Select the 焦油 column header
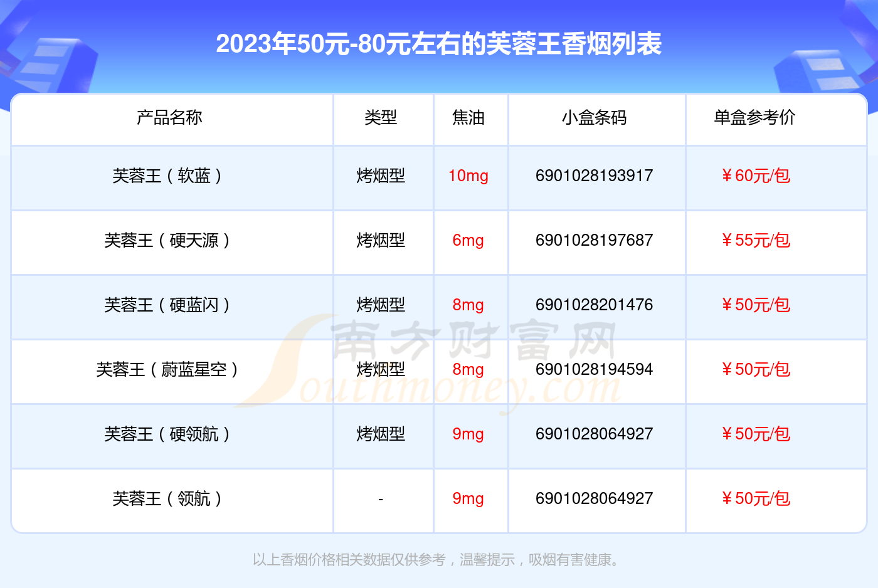This screenshot has height=588, width=878. 468,117
